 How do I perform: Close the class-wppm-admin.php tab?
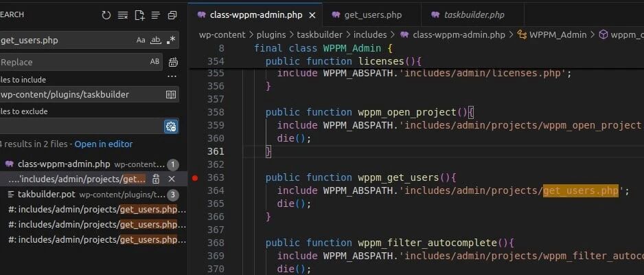[x=312, y=15]
